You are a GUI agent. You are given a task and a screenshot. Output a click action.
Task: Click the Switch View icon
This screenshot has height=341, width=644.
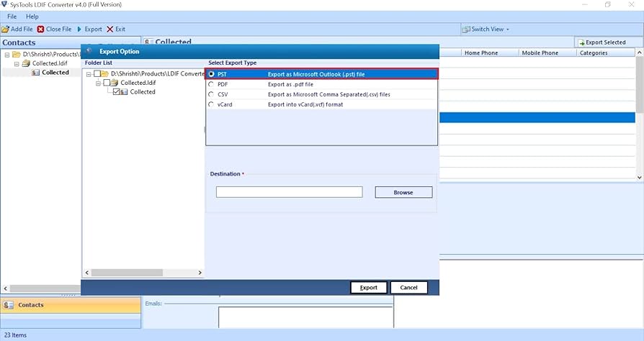pyautogui.click(x=466, y=29)
